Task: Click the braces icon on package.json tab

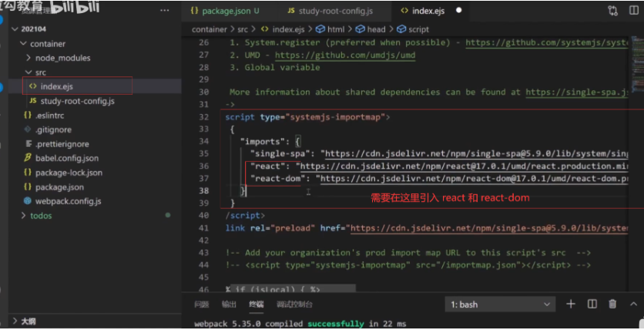Action: click(194, 11)
